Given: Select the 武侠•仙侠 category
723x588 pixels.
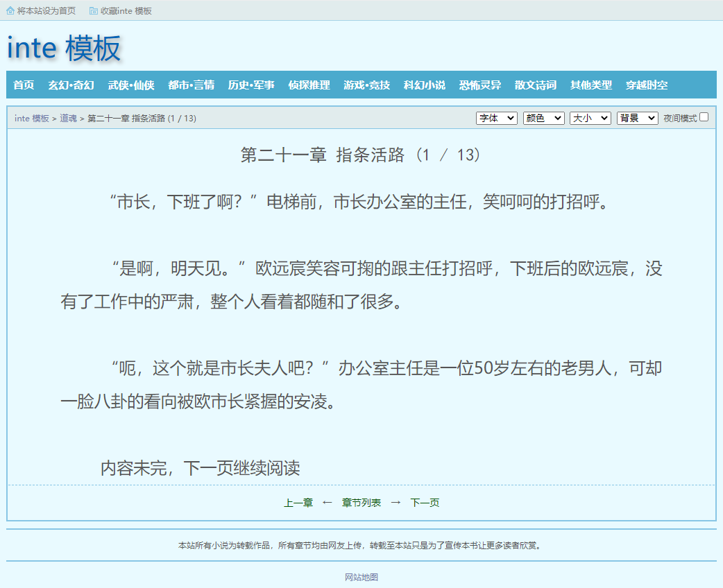Looking at the screenshot, I should click(x=131, y=85).
